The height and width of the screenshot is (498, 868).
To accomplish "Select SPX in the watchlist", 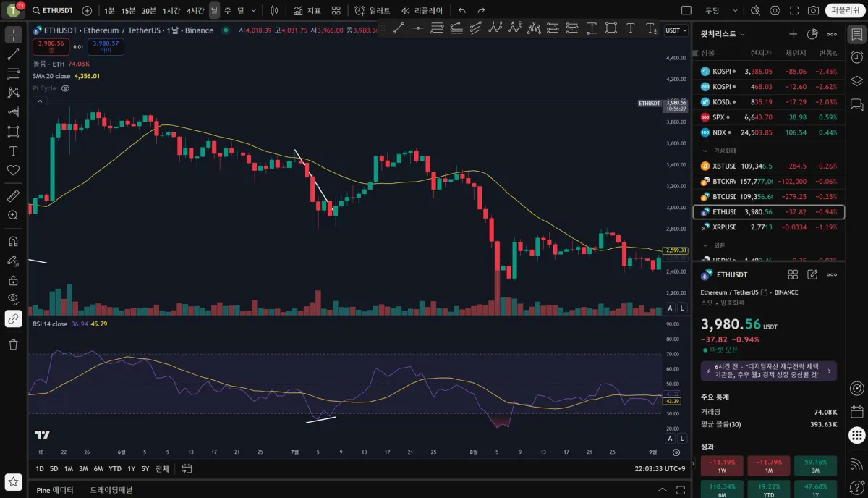I will coord(768,117).
